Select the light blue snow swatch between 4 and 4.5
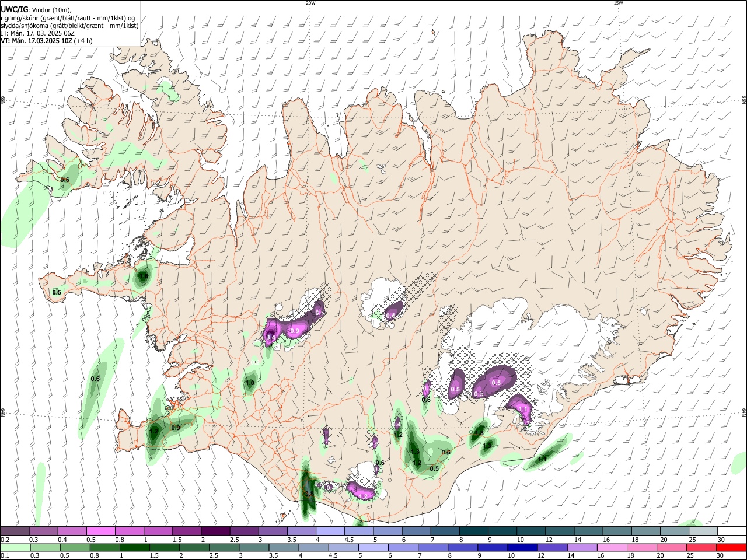Viewport: 747px width, 560px height. 330,531
